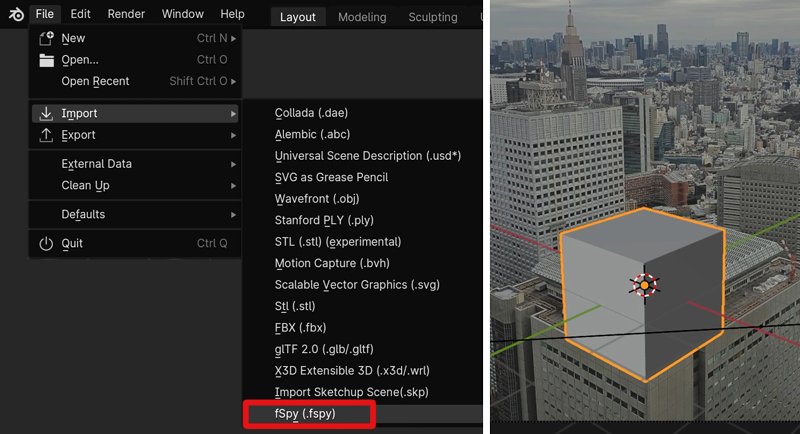Choose Open... from the File menu
Viewport: 800px width, 434px height.
(x=136, y=60)
